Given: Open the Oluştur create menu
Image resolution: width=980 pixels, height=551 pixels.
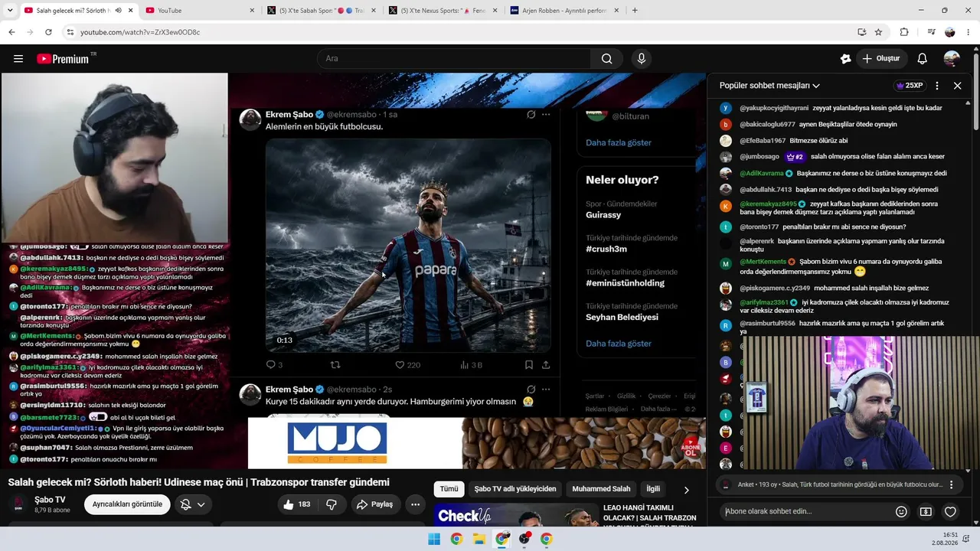Looking at the screenshot, I should click(883, 59).
